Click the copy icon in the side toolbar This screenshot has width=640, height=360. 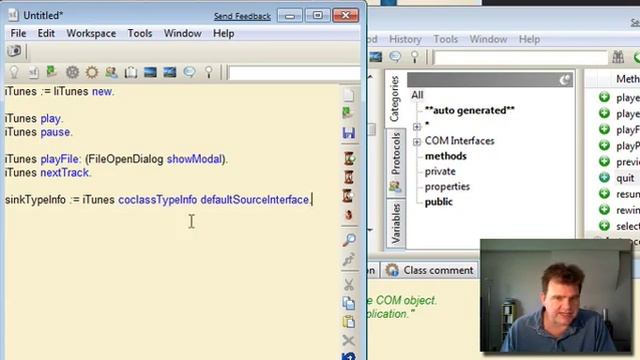tap(349, 303)
